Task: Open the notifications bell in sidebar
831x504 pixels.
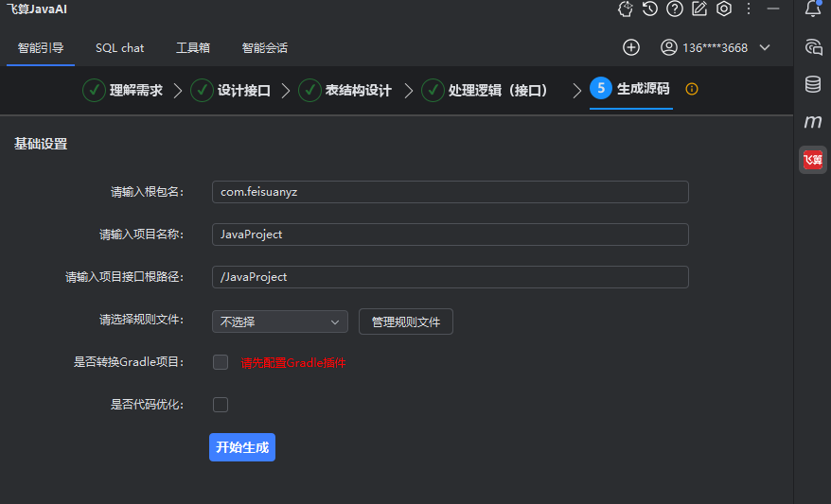Action: pos(813,9)
